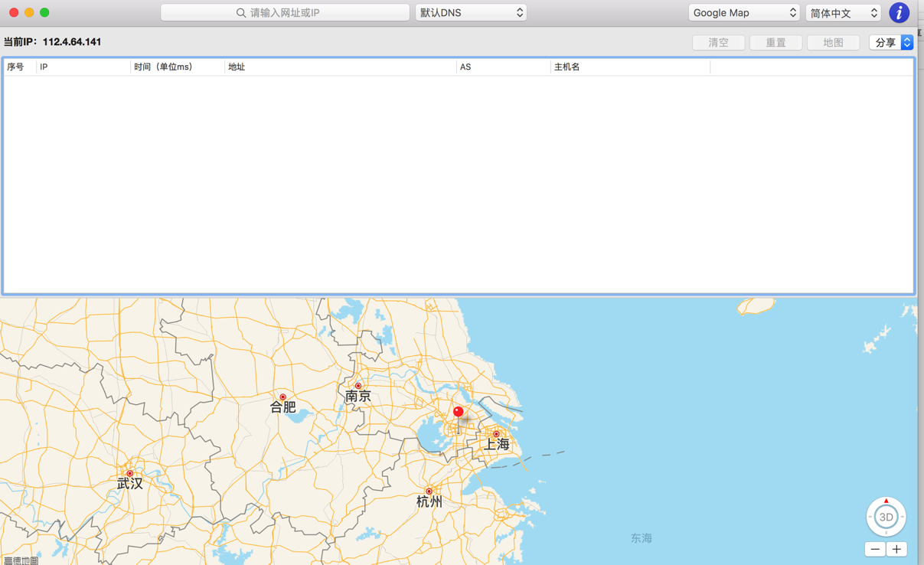The image size is (924, 565).
Task: Sort by the 序号 column header
Action: click(x=20, y=67)
